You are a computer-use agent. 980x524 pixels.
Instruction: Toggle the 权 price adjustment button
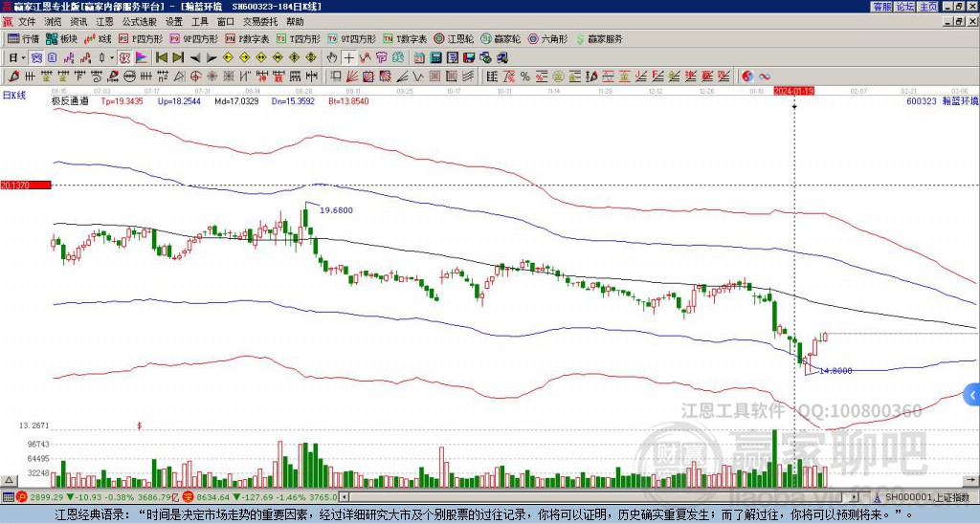(124, 58)
